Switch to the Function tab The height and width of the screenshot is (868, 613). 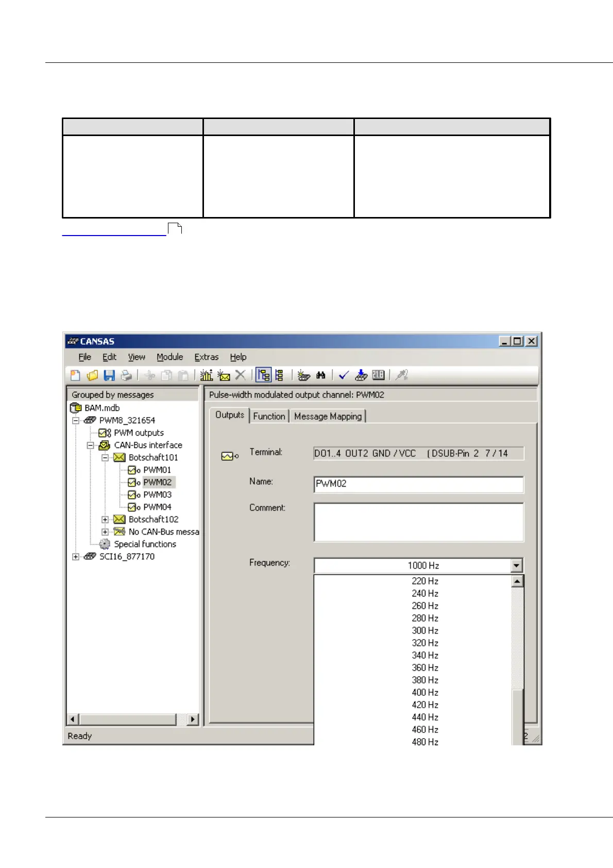pyautogui.click(x=269, y=416)
